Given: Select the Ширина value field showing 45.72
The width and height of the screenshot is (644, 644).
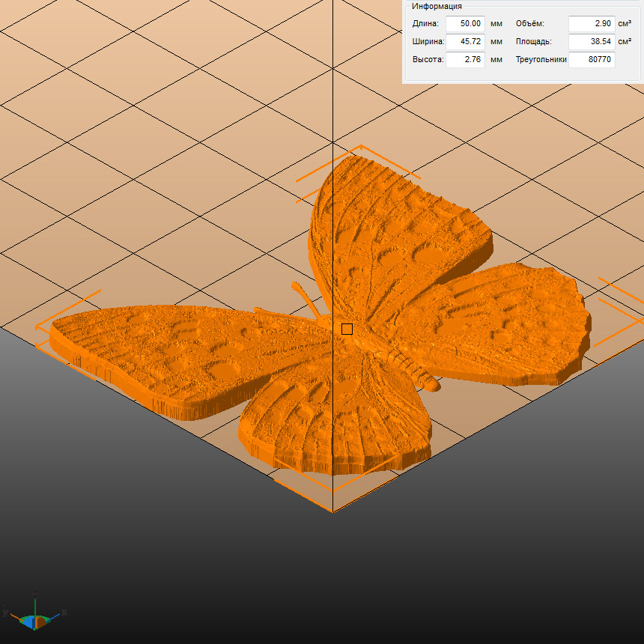Looking at the screenshot, I should pyautogui.click(x=465, y=42).
